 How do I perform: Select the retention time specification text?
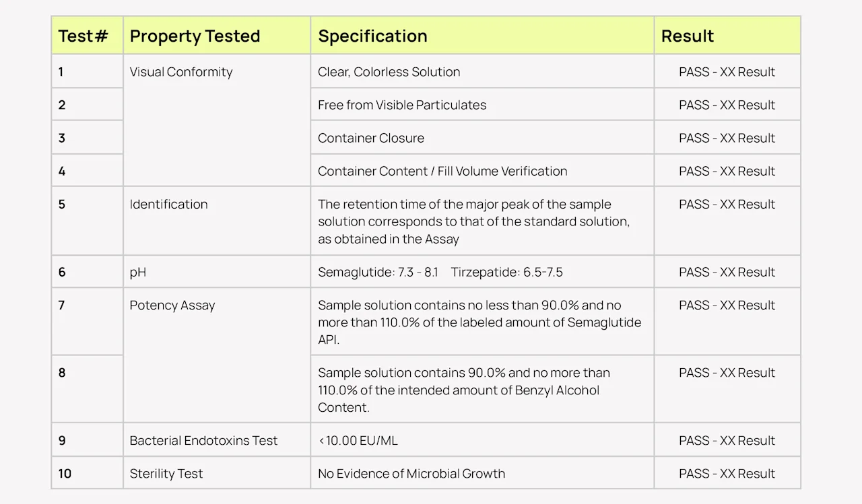[473, 221]
